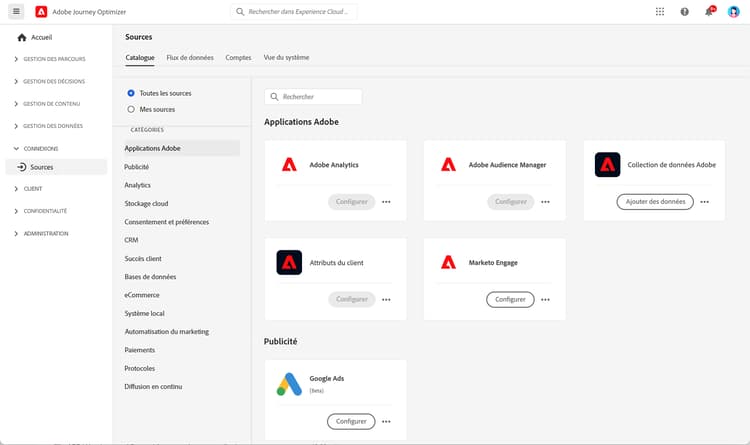Select the CRM category
The width and height of the screenshot is (750, 445).
(131, 240)
